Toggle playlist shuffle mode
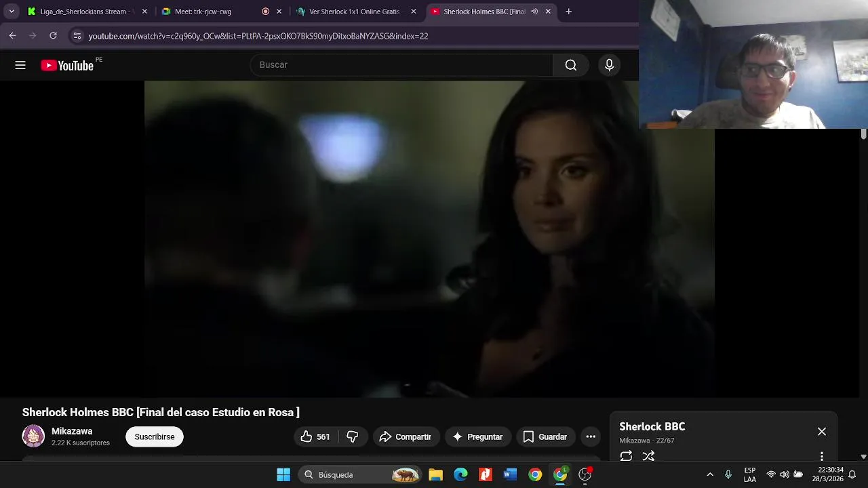The height and width of the screenshot is (488, 868). pyautogui.click(x=649, y=456)
